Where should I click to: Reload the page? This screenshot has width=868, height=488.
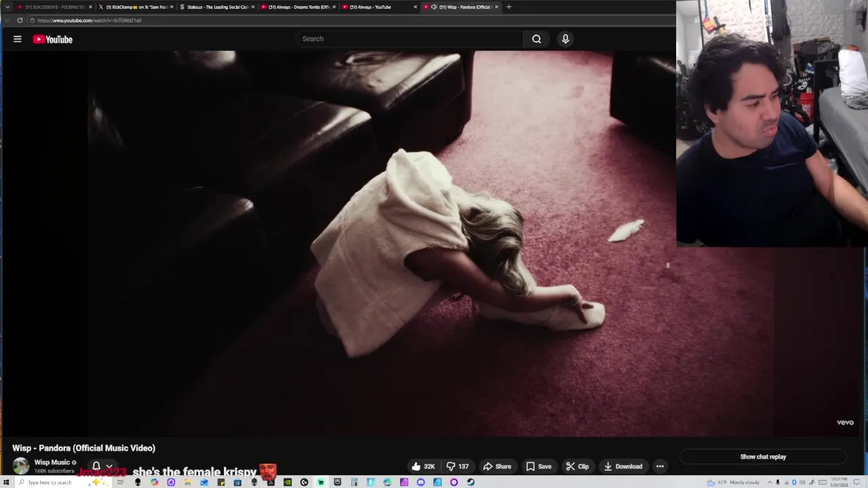(x=20, y=20)
